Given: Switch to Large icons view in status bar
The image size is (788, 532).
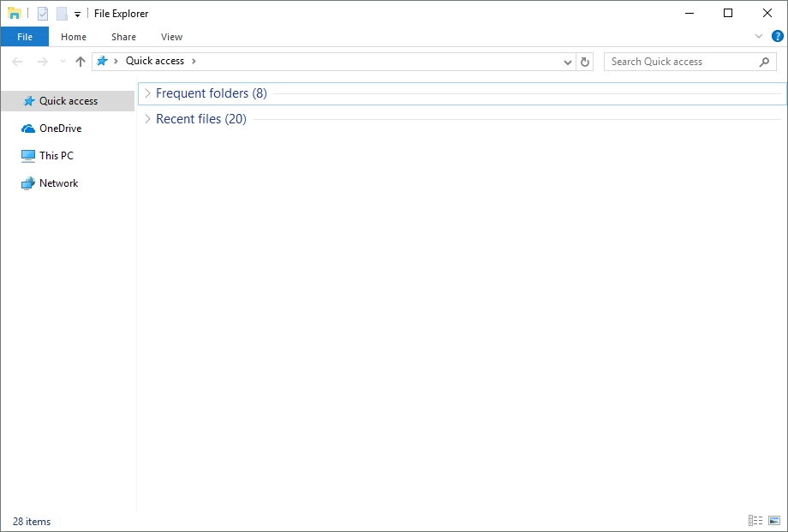Looking at the screenshot, I should point(774,521).
